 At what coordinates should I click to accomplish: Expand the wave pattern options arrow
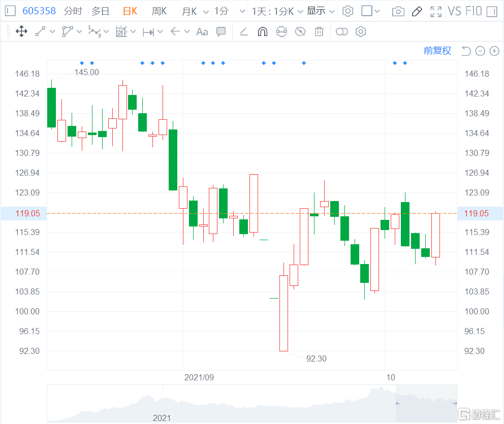[106, 31]
